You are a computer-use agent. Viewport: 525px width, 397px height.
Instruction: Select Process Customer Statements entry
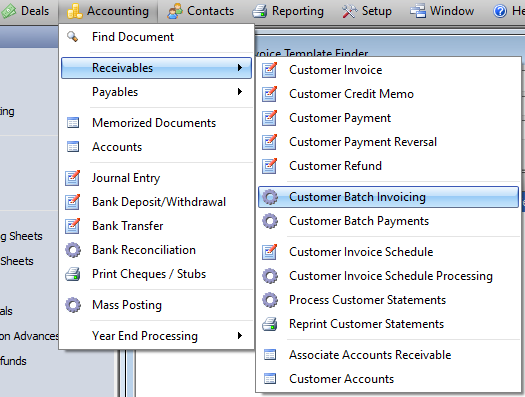coord(388,300)
